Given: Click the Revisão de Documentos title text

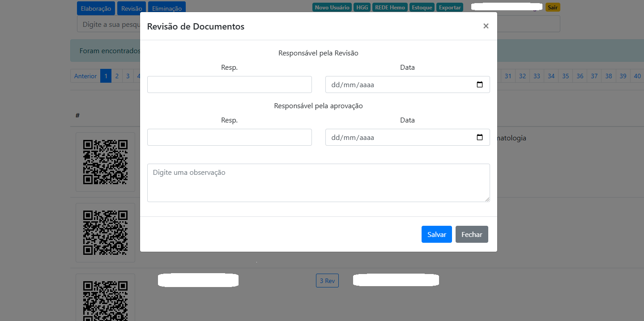Looking at the screenshot, I should click(196, 26).
